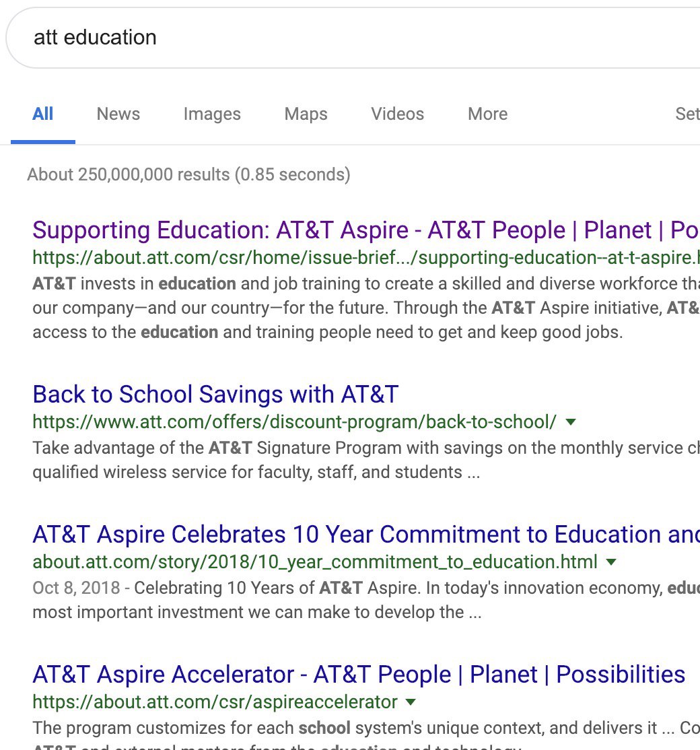Click the 'Oct 8, 2018' snippet date
Screen dimensions: 700x750
pyautogui.click(x=76, y=588)
